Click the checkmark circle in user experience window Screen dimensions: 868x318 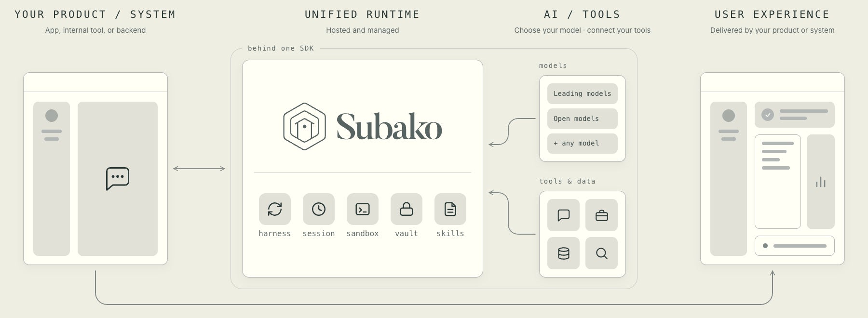click(768, 115)
